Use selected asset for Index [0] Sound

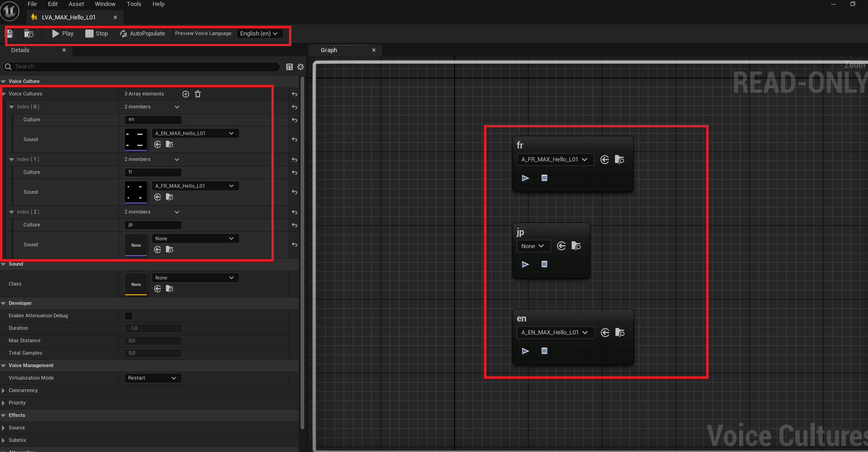(x=157, y=144)
